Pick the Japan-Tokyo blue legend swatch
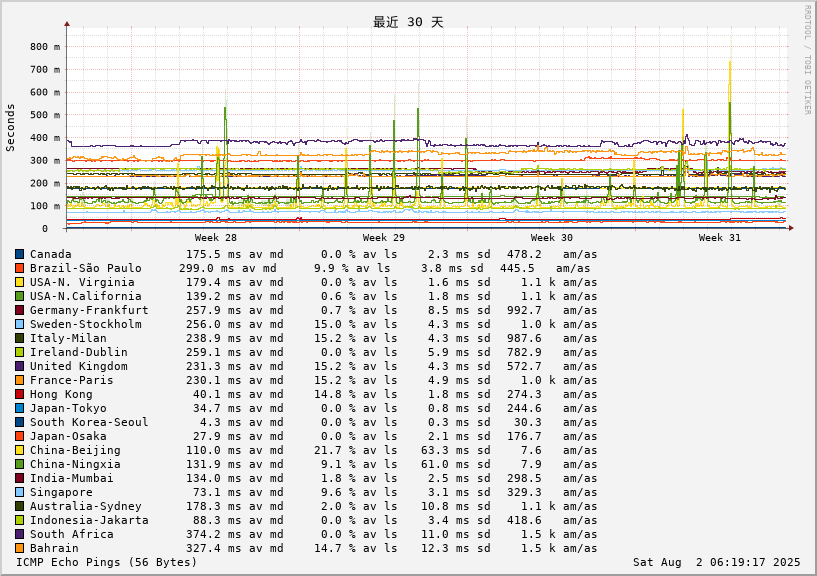The width and height of the screenshot is (817, 576). click(19, 408)
